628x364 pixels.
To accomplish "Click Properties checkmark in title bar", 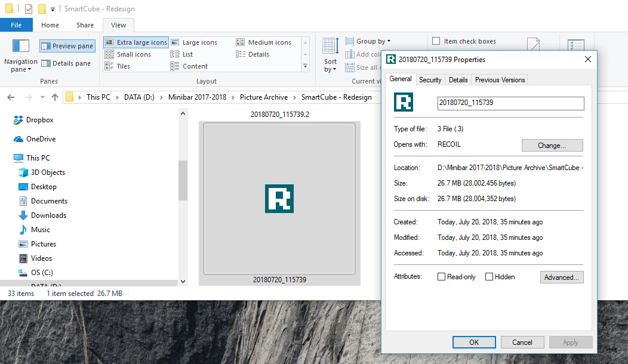I will click(29, 9).
